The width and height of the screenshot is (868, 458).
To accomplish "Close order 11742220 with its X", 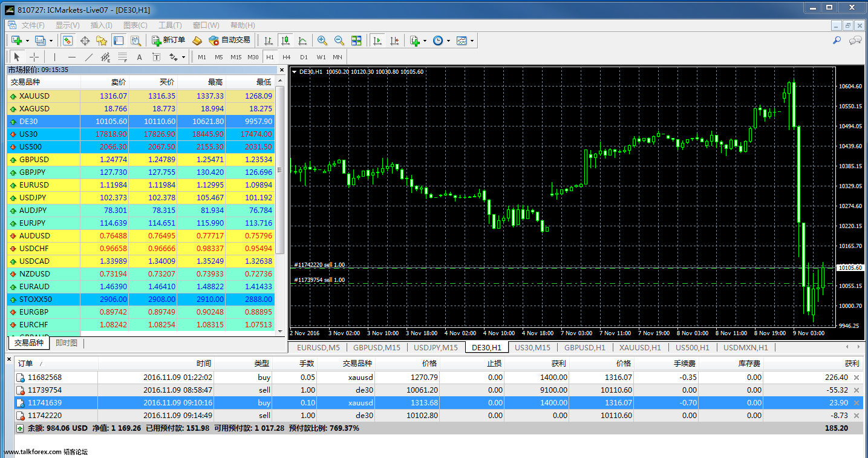I will tap(856, 416).
